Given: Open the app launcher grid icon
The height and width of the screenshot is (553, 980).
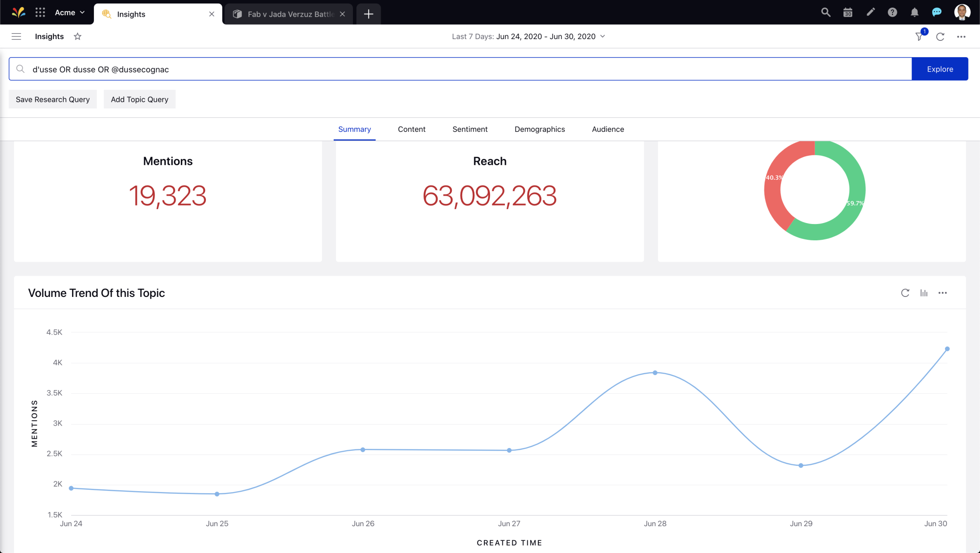Looking at the screenshot, I should click(40, 13).
